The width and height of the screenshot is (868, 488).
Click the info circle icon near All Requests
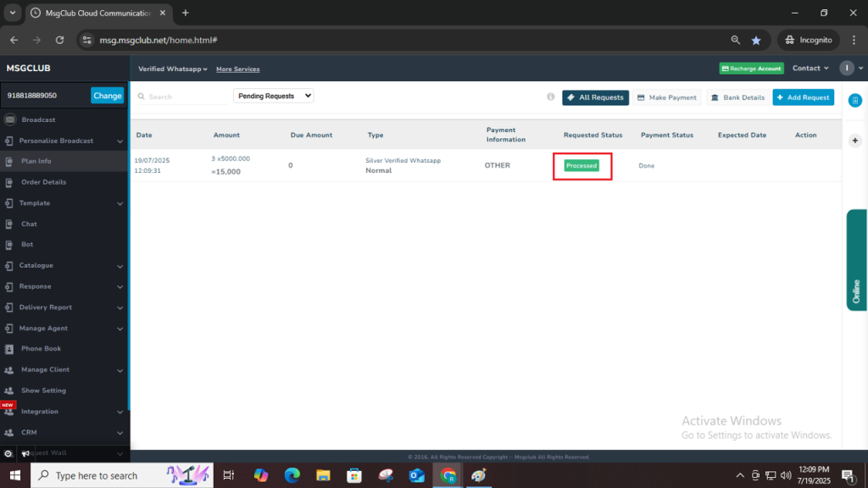(x=551, y=97)
